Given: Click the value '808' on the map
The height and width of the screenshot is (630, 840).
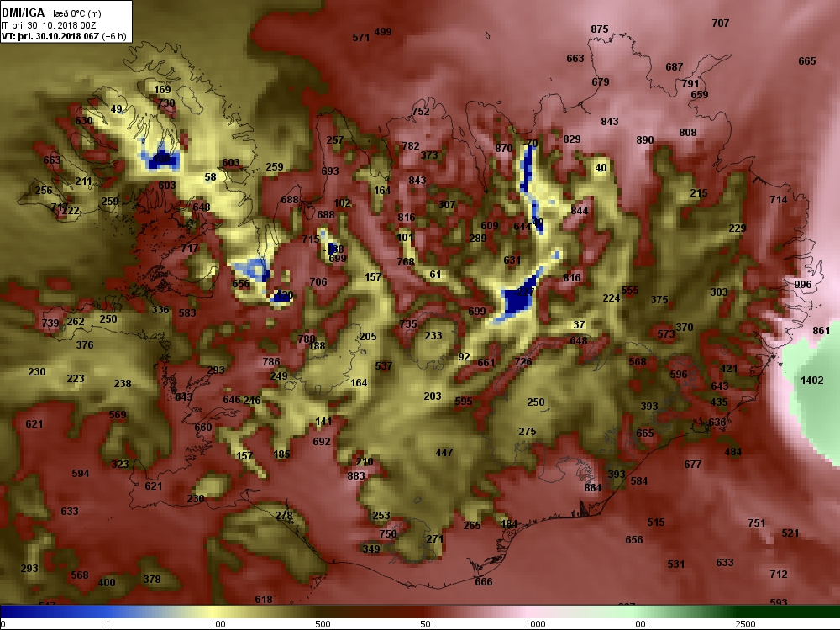Looking at the screenshot, I should click(x=687, y=133).
